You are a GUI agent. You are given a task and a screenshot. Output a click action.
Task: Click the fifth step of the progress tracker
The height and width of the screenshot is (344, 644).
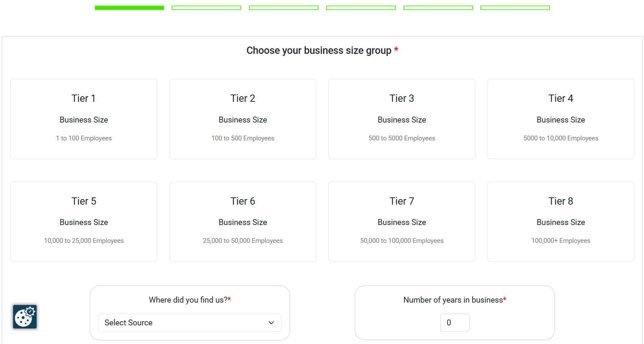click(438, 7)
